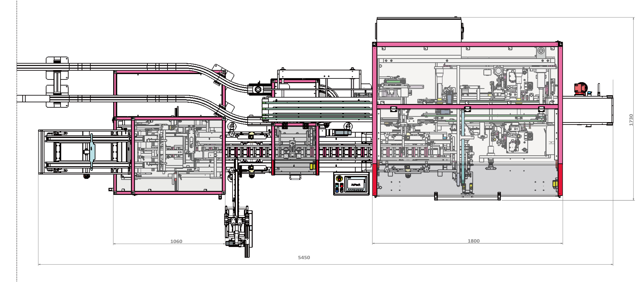Click the control panel HMI screen
The width and height of the screenshot is (644, 282).
pos(356,184)
